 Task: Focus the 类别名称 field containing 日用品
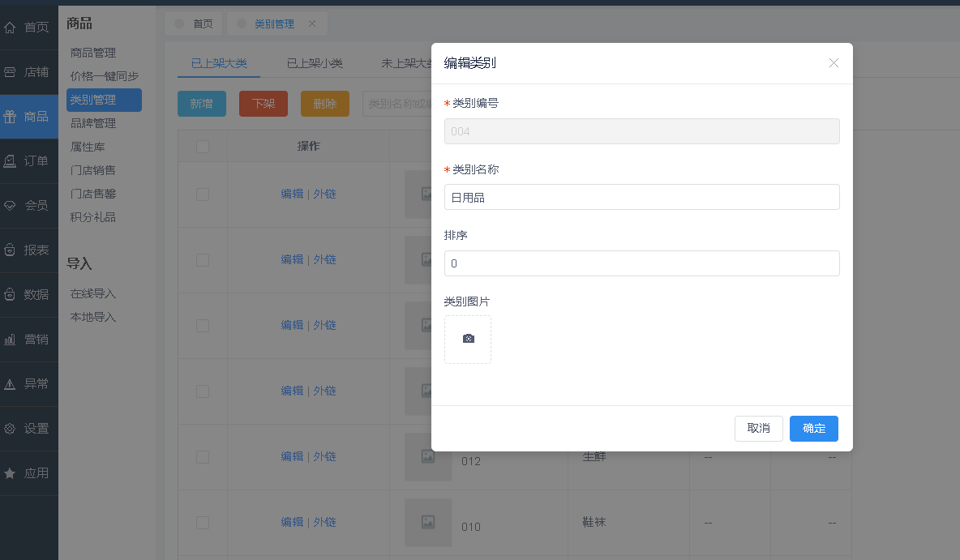[641, 197]
